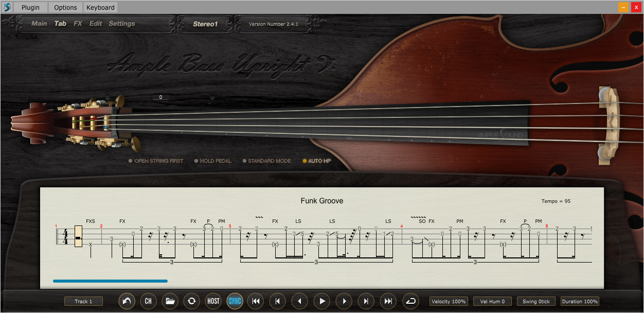The height and width of the screenshot is (313, 644).
Task: Click the red bar number 5 marker
Action: [x=547, y=226]
